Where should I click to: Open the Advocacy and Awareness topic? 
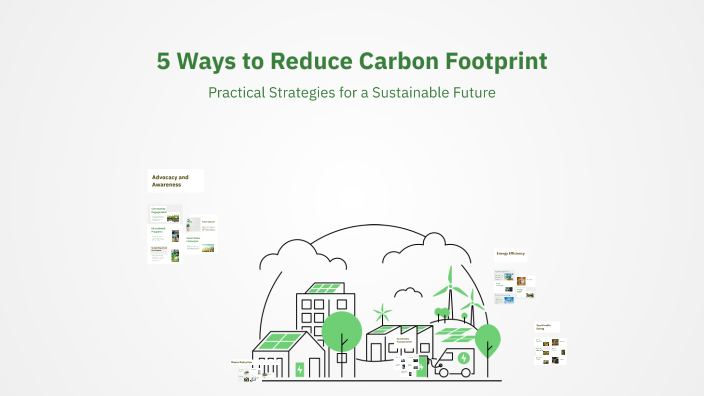(x=176, y=181)
